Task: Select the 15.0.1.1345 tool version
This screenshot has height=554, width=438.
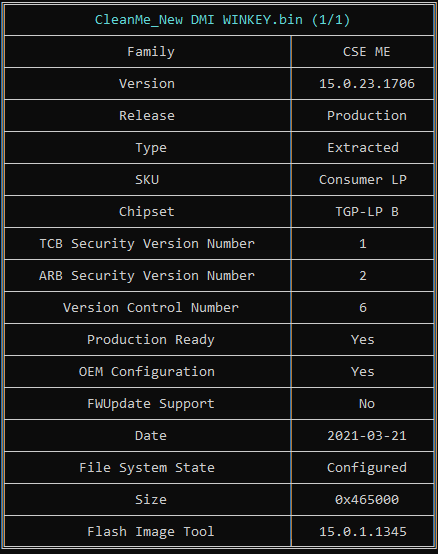Action: (x=363, y=532)
